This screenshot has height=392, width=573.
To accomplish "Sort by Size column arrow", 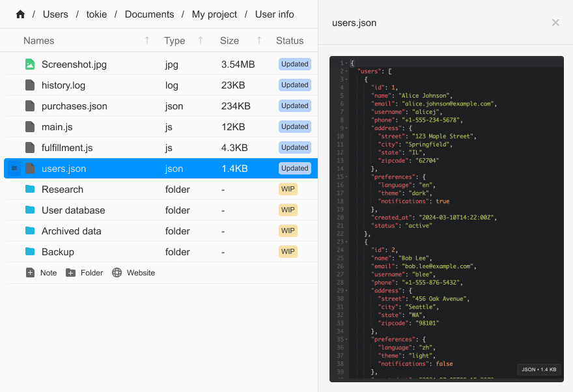I will (x=259, y=40).
